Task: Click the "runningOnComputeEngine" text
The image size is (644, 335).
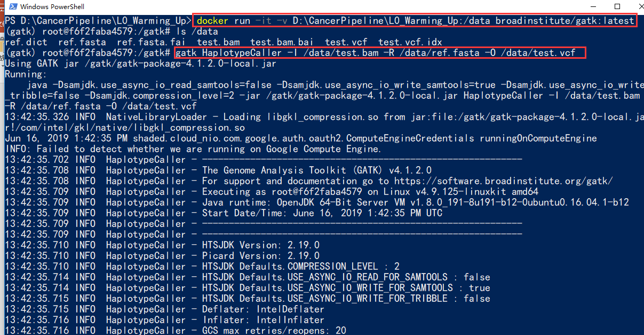Action: coord(538,138)
